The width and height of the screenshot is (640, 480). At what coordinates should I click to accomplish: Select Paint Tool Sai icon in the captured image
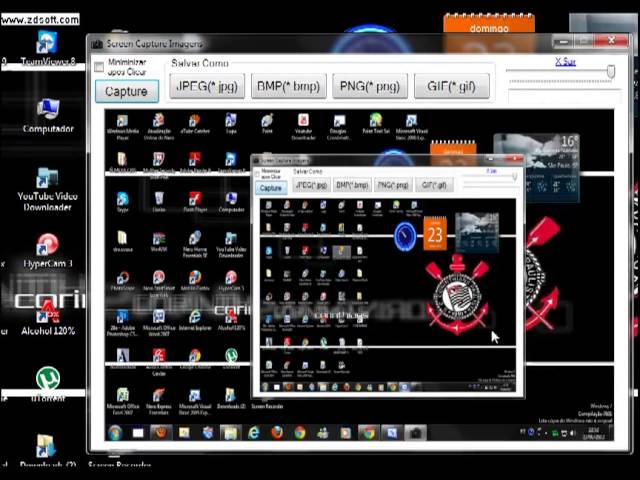[x=376, y=124]
